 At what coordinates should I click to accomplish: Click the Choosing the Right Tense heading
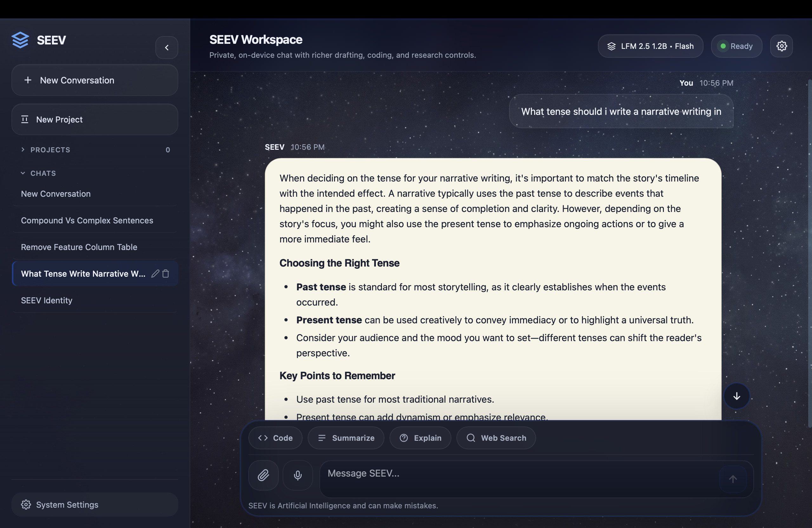click(x=339, y=263)
